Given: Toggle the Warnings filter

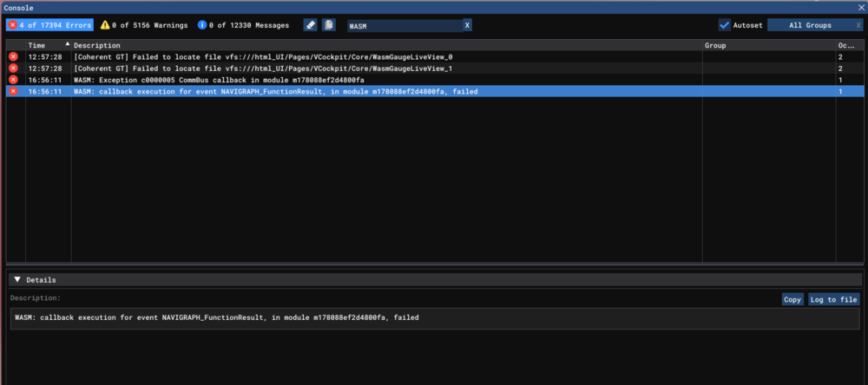Looking at the screenshot, I should click(x=144, y=26).
